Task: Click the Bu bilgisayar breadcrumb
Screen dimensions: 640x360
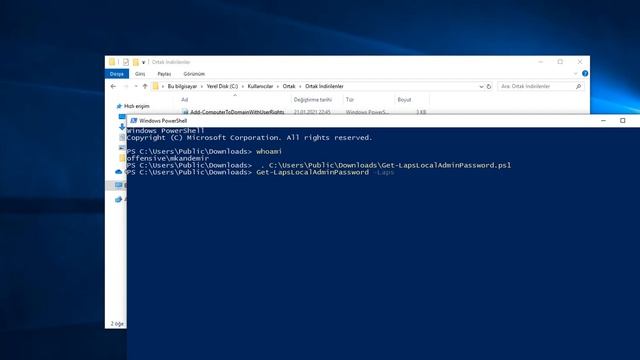Action: tap(182, 87)
